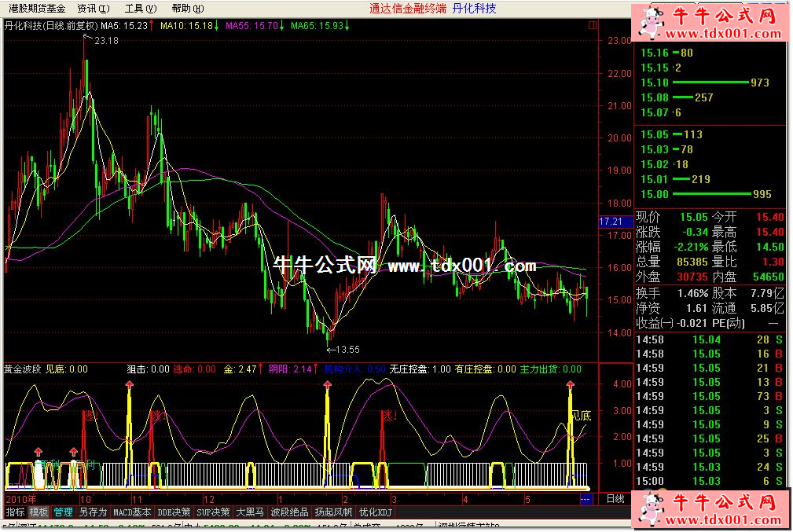Click the 2010年 date marker on timeline
This screenshot has width=793, height=532.
[x=21, y=499]
